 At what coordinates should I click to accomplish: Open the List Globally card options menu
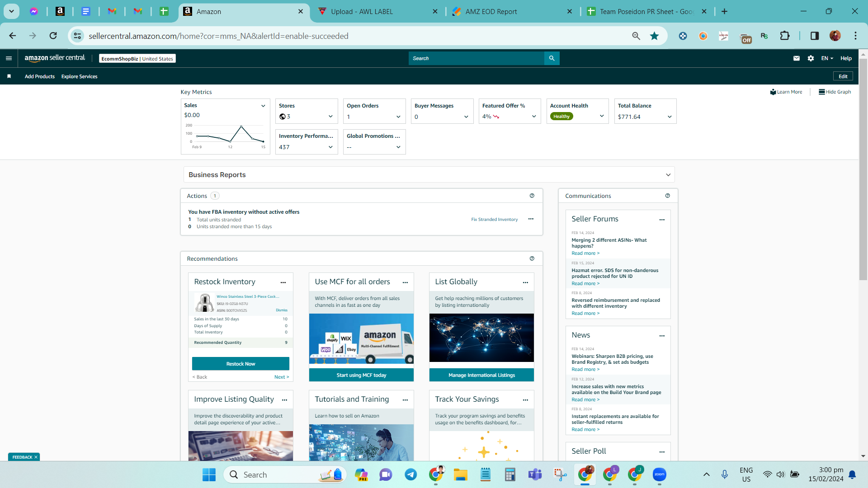point(525,282)
